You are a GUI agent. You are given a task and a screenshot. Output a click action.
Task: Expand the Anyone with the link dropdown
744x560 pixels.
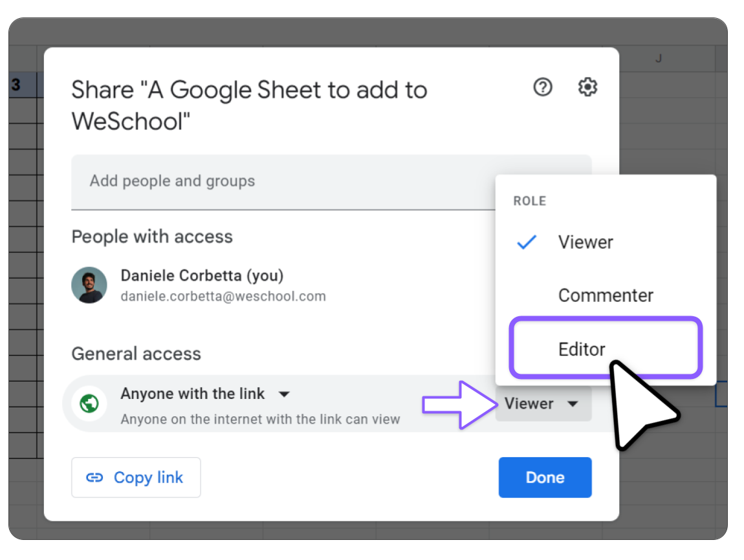[205, 394]
